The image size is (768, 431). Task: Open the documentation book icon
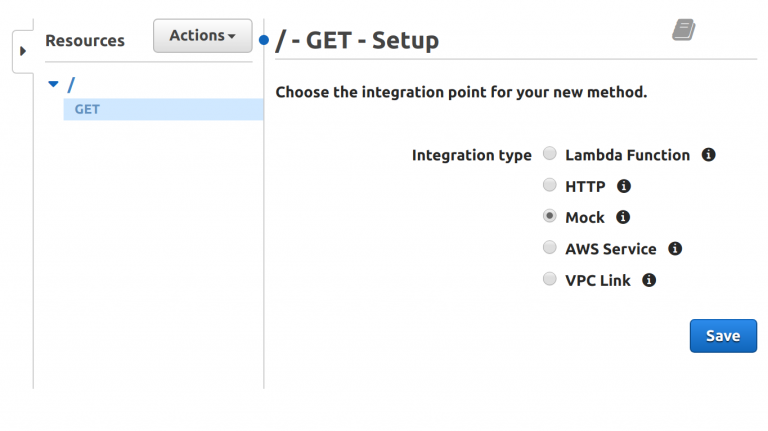pos(683,30)
